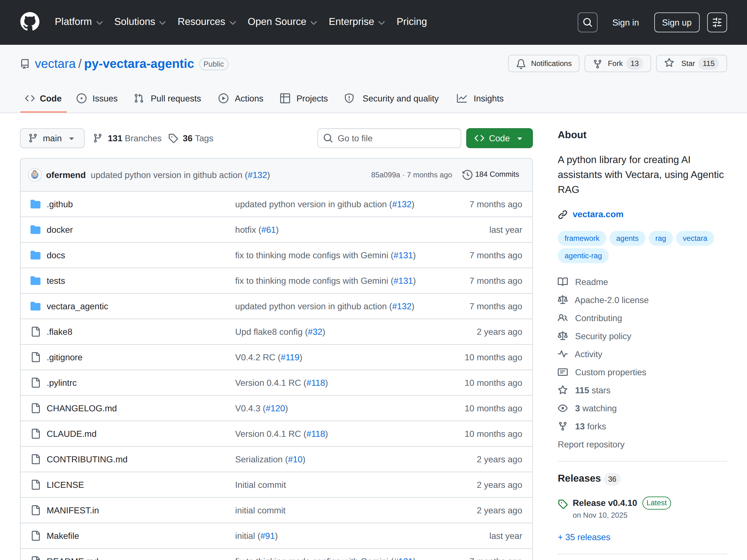Focus the Go to file field

coord(389,138)
